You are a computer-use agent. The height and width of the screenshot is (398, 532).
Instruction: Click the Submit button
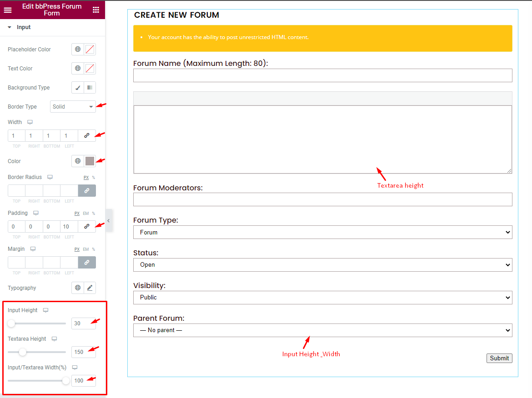point(499,358)
